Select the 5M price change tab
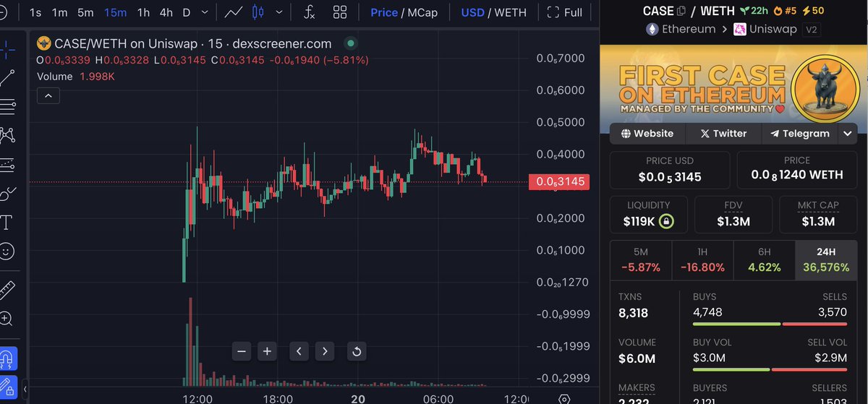 click(641, 260)
